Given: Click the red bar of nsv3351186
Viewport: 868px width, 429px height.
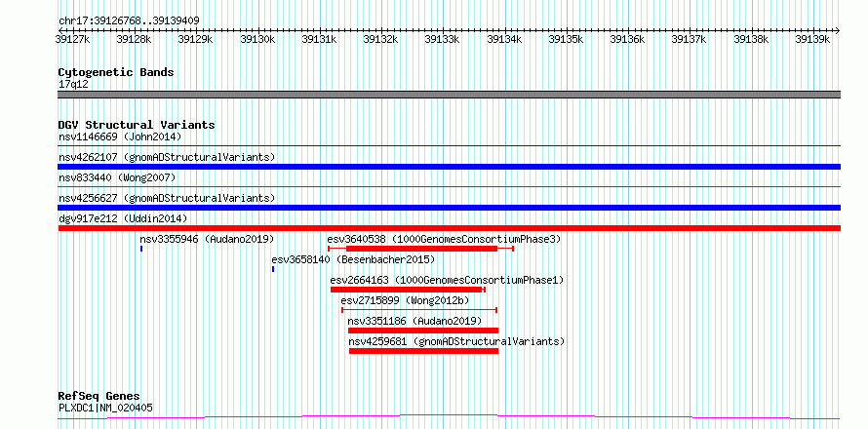Looking at the screenshot, I should click(423, 331).
